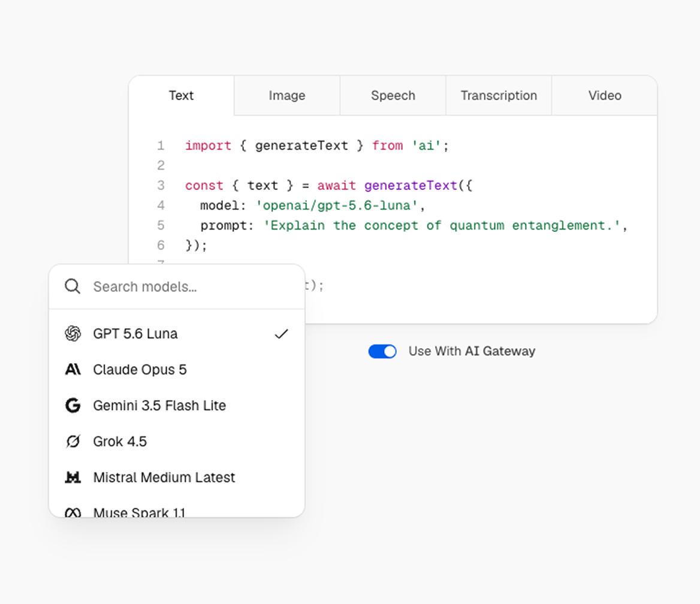Switch to the Image tab
Viewport: 700px width, 604px height.
pyautogui.click(x=287, y=95)
